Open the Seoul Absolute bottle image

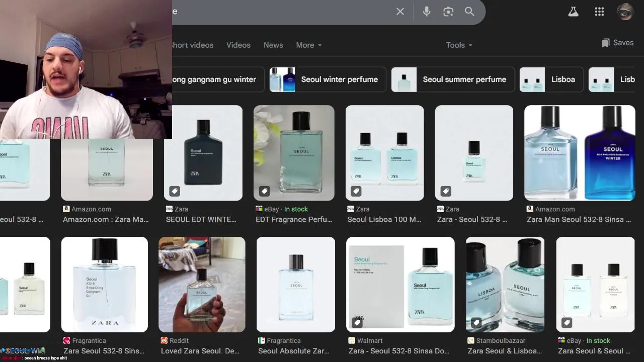[296, 285]
